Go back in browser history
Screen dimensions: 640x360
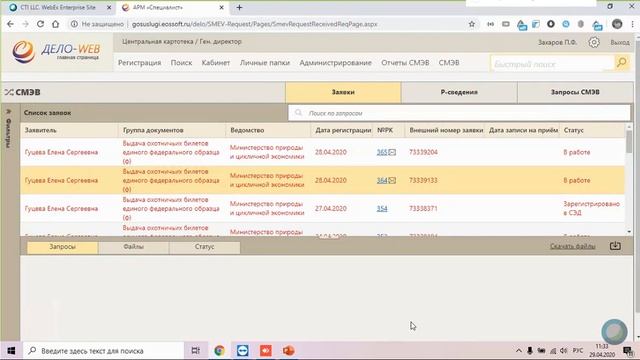pos(11,24)
